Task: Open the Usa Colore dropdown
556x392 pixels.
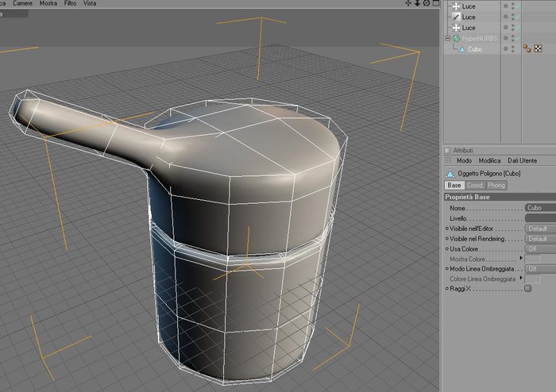Action: pyautogui.click(x=540, y=249)
